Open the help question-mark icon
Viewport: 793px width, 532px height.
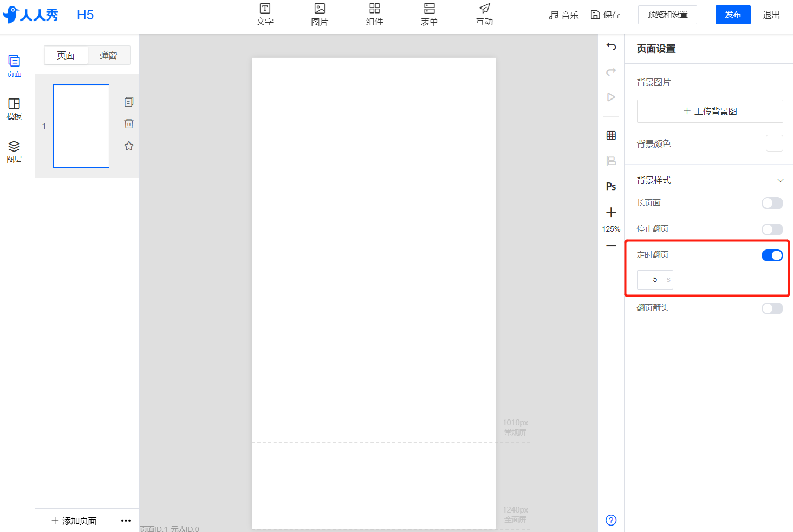[x=611, y=520]
